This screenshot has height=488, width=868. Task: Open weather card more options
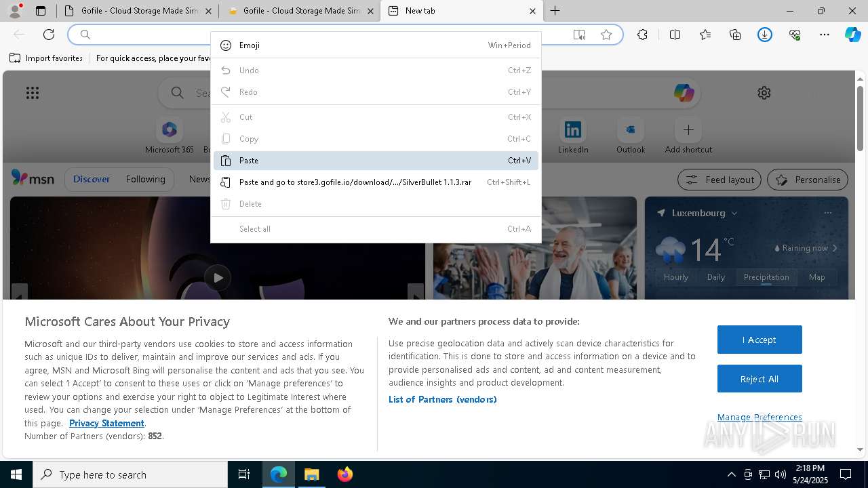(x=827, y=213)
